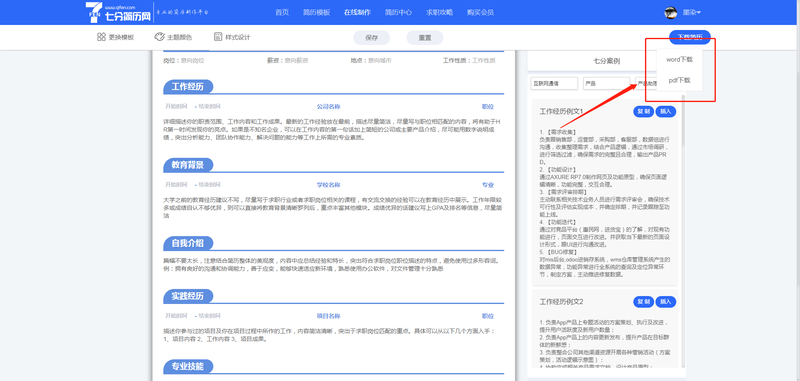Click the 专业 field in 教育背景
Viewport: 800px width, 381px height.
click(x=488, y=185)
